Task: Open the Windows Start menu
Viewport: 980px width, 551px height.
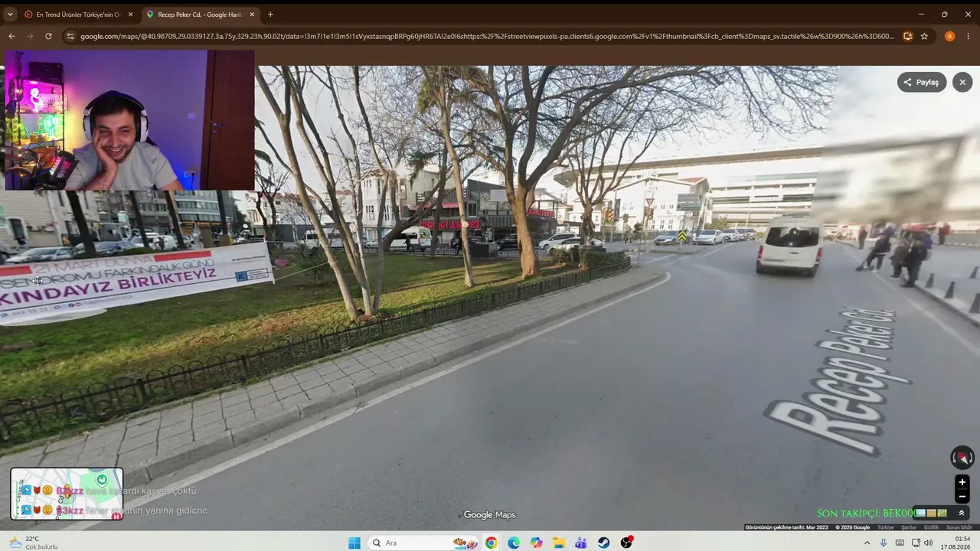Action: pos(354,543)
